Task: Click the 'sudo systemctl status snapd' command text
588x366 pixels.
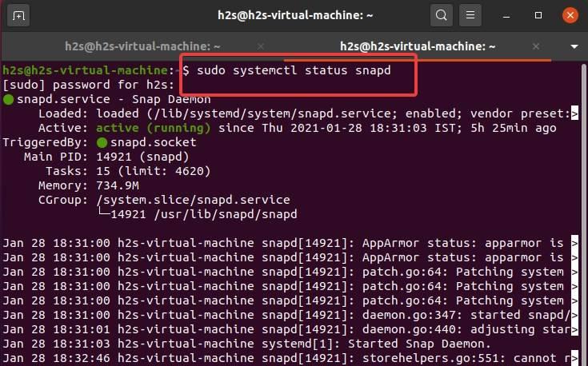Action: [294, 70]
